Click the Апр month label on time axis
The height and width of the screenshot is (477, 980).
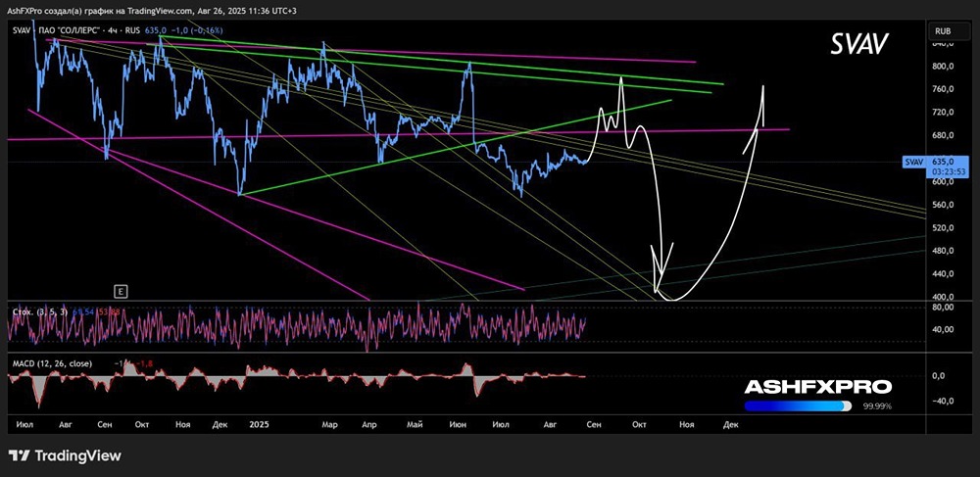[369, 425]
